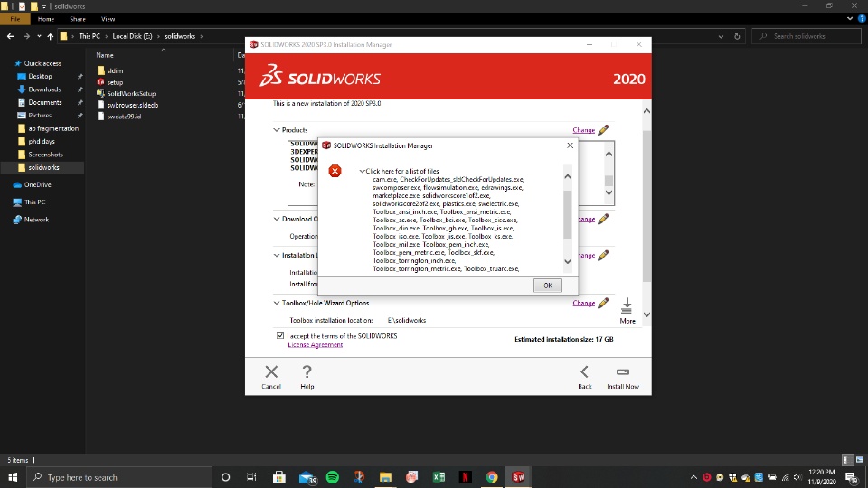Image resolution: width=868 pixels, height=488 pixels.
Task: Select Desktop in Quick access
Action: click(40, 76)
